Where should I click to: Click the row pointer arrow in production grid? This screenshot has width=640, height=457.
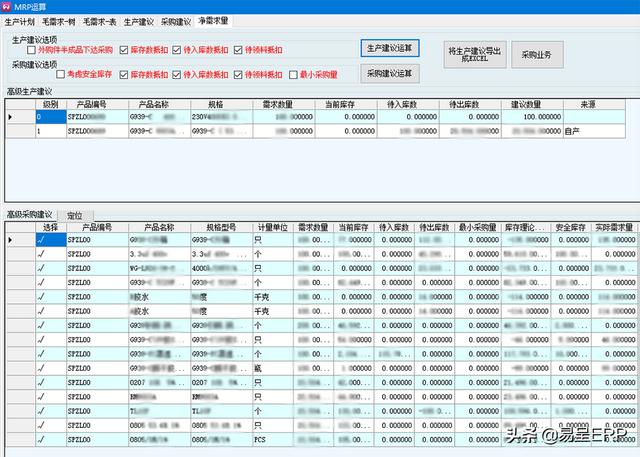pos(10,117)
